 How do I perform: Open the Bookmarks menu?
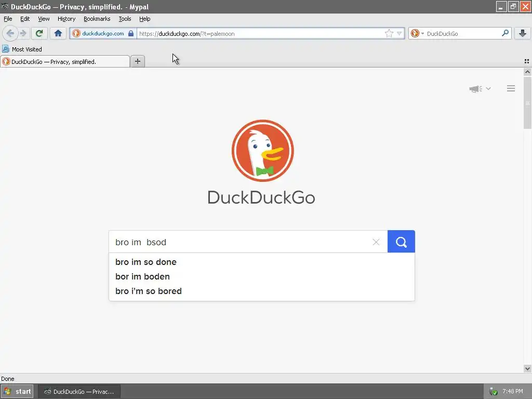97,19
